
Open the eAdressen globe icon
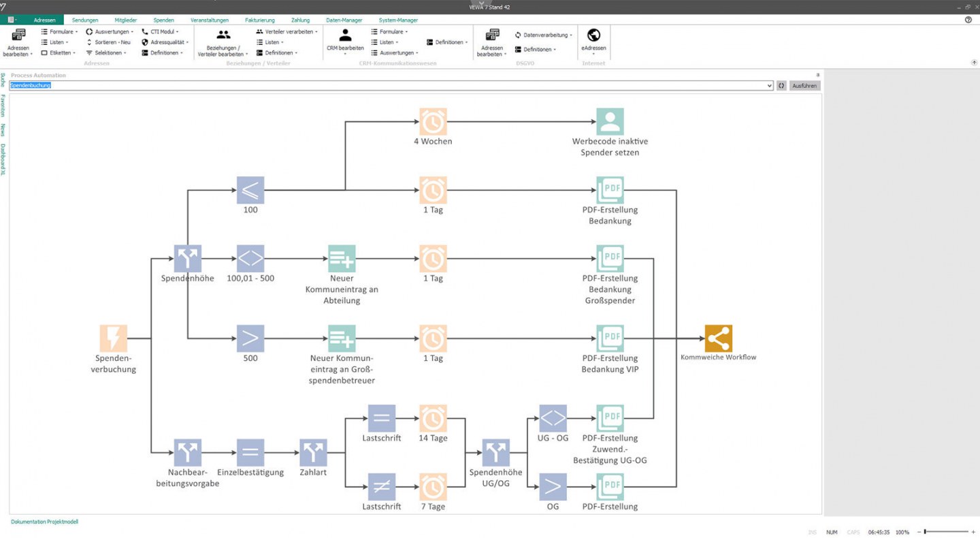pos(593,35)
